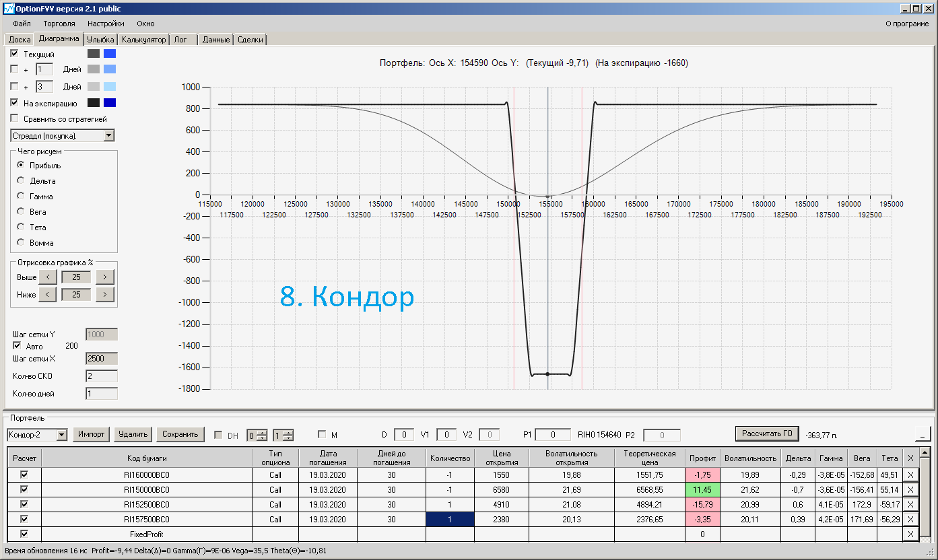Screen dimensions: 938x560
Task: Expand the Кондор-2 portfolio dropdown
Action: pos(62,435)
